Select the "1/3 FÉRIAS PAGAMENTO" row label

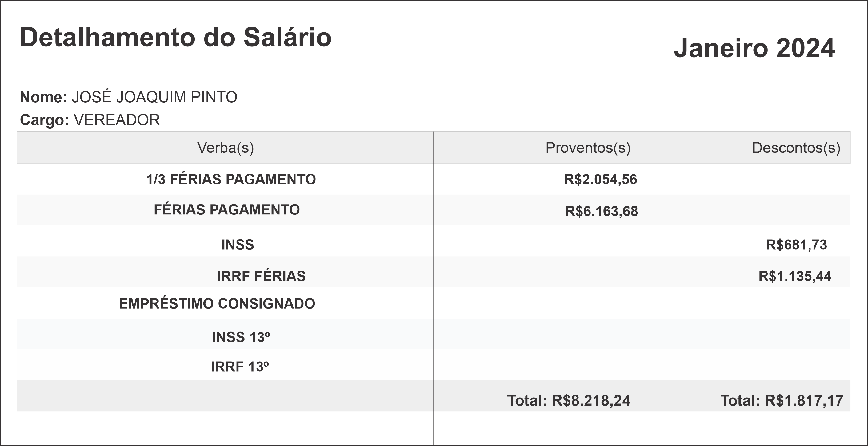pyautogui.click(x=231, y=179)
